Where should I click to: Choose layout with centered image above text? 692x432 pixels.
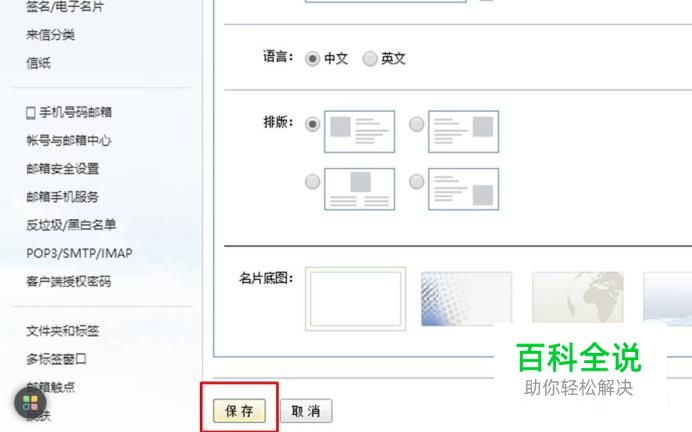[x=359, y=189]
